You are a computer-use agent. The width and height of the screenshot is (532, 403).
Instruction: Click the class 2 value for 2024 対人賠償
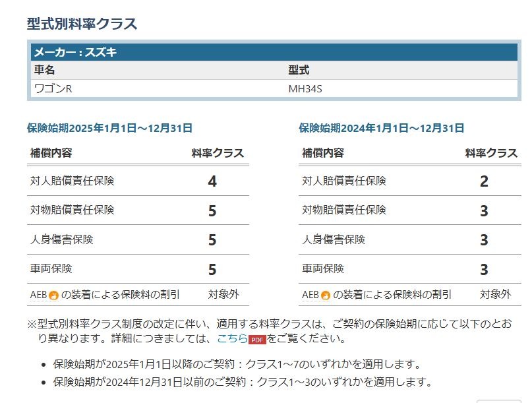coord(484,181)
